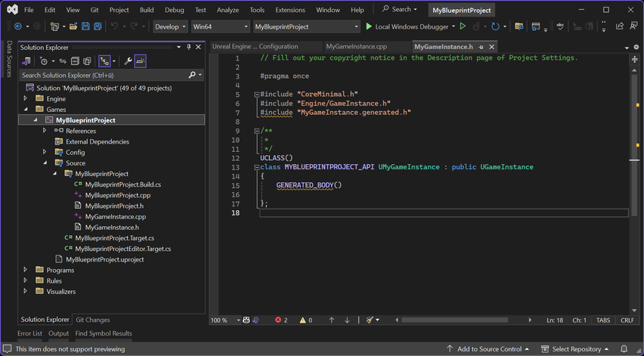
Task: Open the Win64 platform dropdown
Action: [221, 26]
